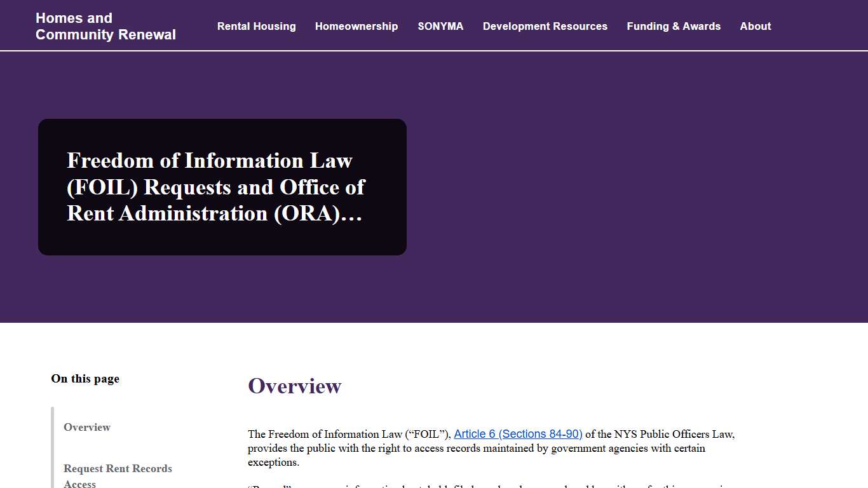This screenshot has width=868, height=488.
Task: Select SONYMA in the top navigation
Action: click(x=440, y=26)
